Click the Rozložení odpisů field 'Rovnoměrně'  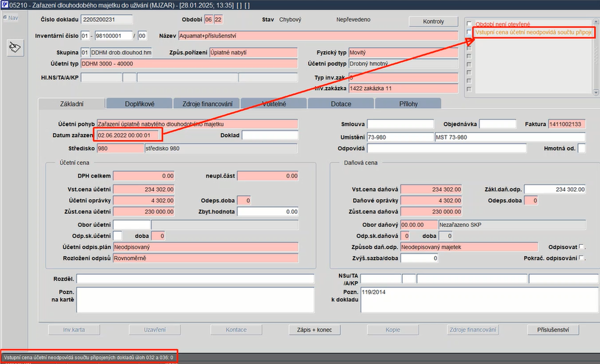[206, 258]
